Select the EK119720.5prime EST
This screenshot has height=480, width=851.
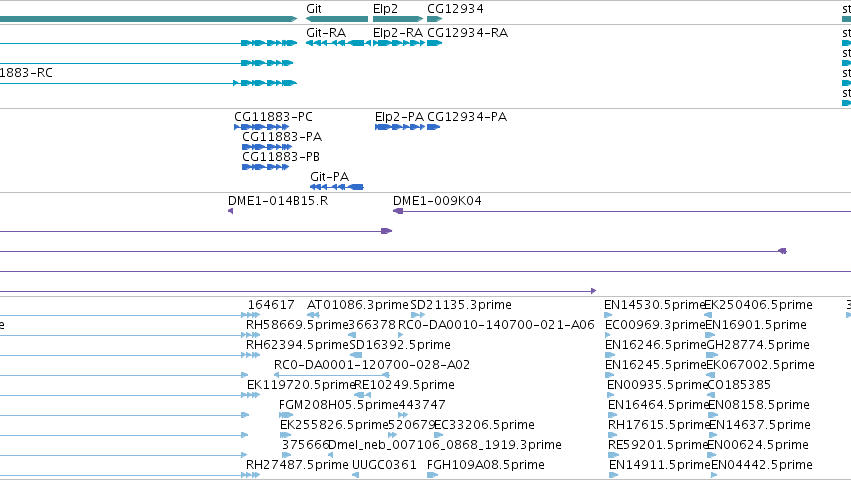[x=301, y=386]
